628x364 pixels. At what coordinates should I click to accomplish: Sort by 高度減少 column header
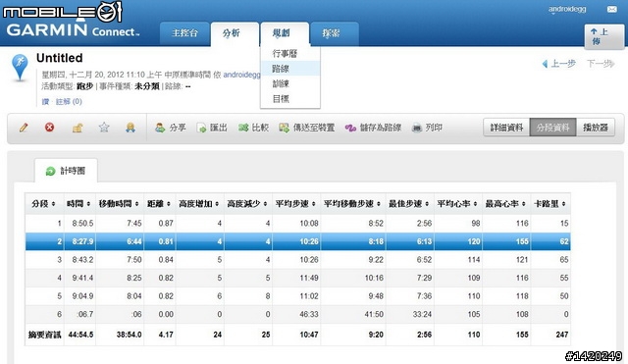247,204
